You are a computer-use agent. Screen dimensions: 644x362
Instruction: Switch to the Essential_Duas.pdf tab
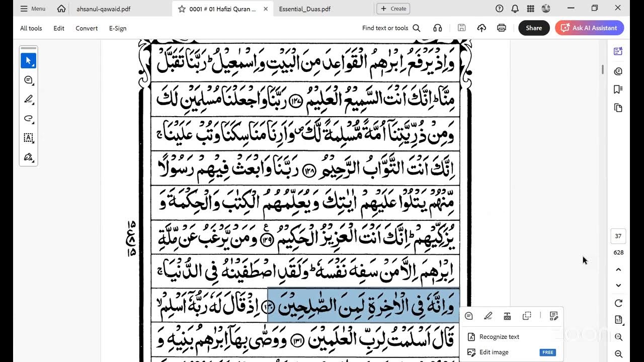[304, 9]
